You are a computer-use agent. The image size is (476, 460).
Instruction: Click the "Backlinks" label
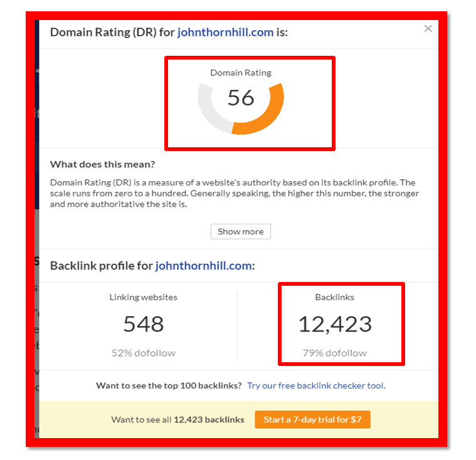point(334,297)
